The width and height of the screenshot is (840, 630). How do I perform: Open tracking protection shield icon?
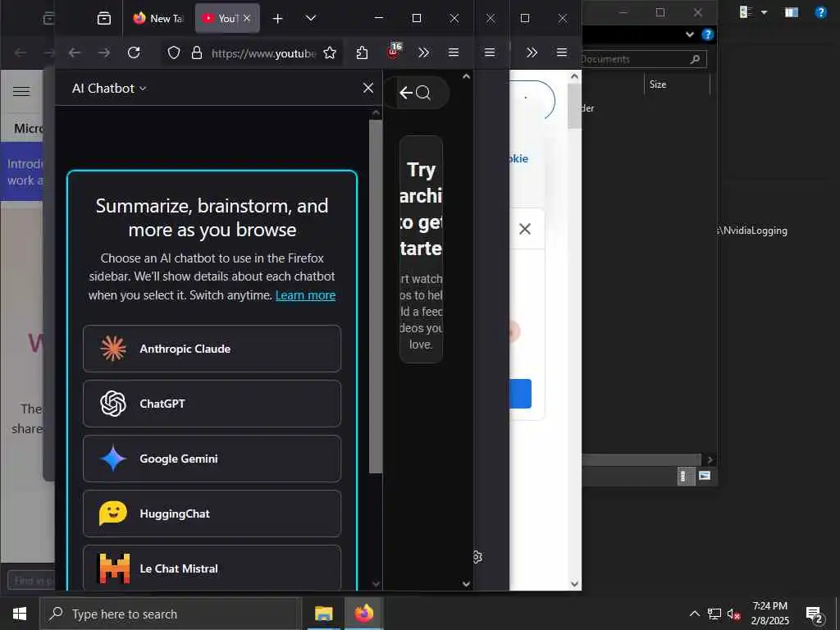tap(174, 52)
